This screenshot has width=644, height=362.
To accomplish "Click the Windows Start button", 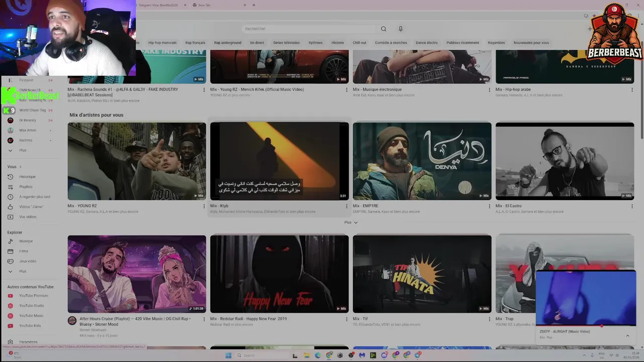I will [x=228, y=355].
